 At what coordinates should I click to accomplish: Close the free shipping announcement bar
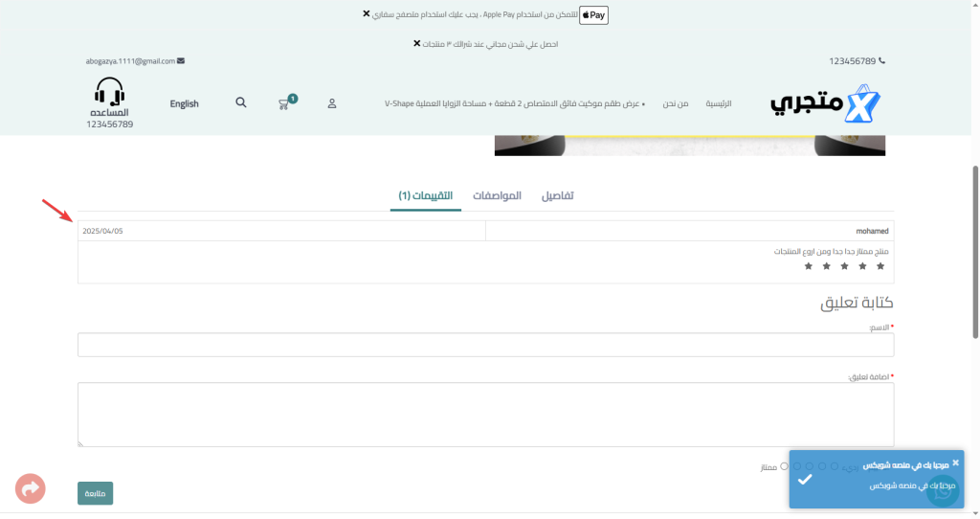(x=416, y=44)
